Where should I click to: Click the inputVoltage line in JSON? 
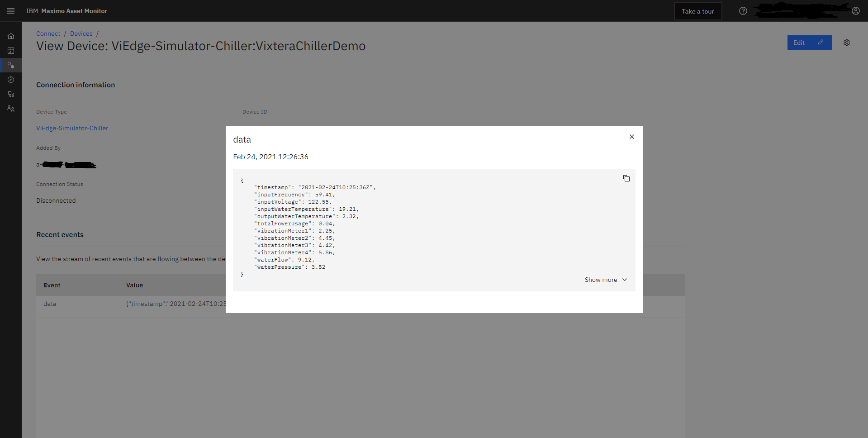point(293,202)
